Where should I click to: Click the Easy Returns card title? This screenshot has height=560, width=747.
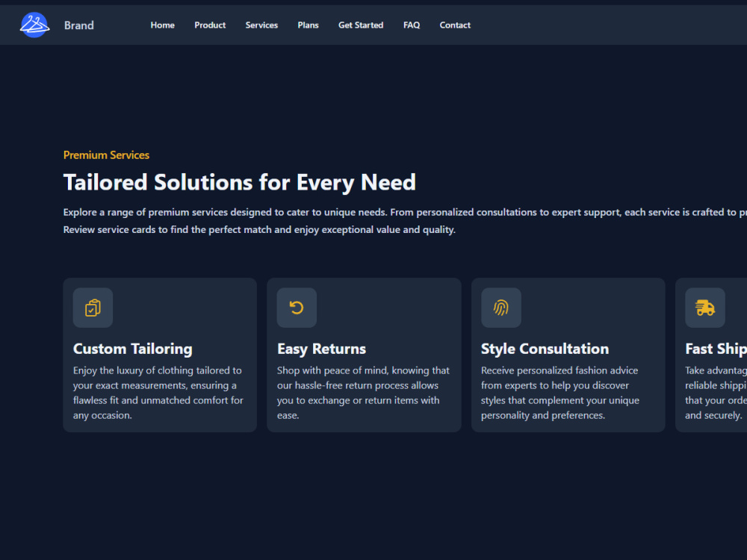[x=321, y=349]
